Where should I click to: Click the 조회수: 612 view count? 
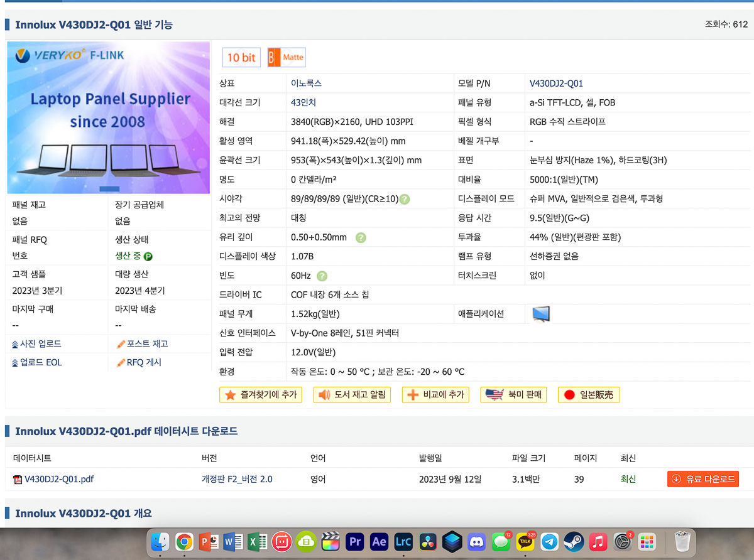coord(726,24)
